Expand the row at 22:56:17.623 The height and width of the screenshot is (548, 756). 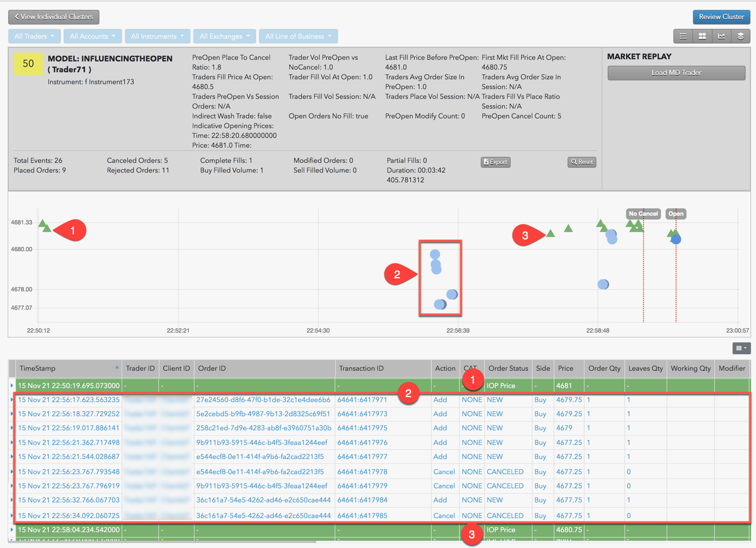pos(12,400)
